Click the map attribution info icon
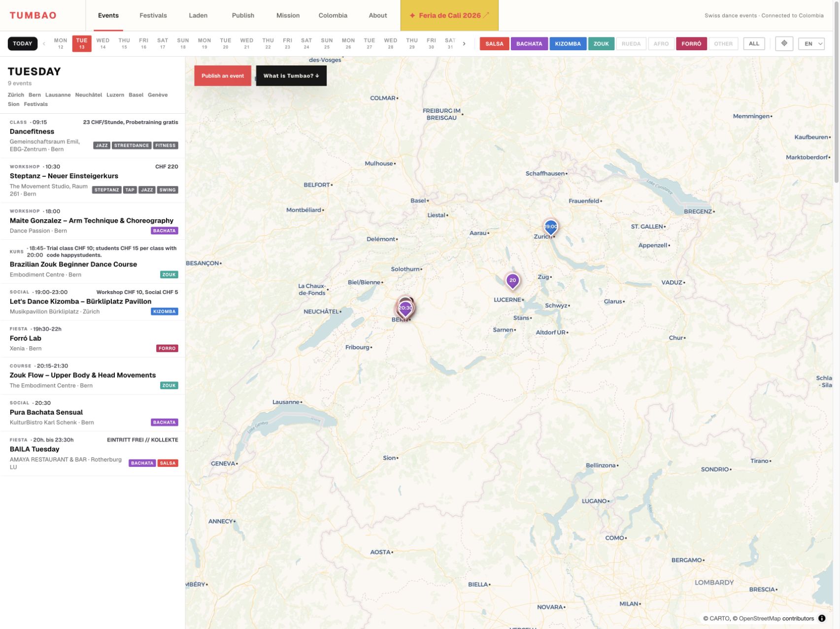Screen dimensions: 840x629 (822, 618)
